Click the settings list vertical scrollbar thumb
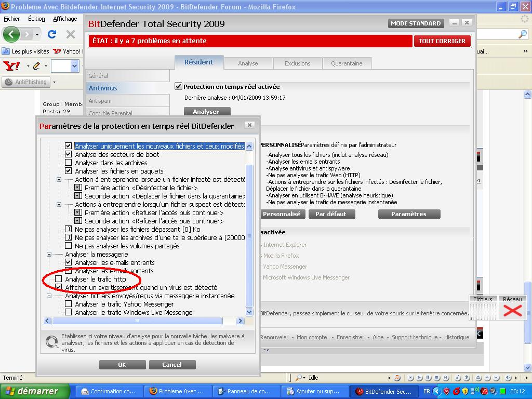 [x=249, y=236]
